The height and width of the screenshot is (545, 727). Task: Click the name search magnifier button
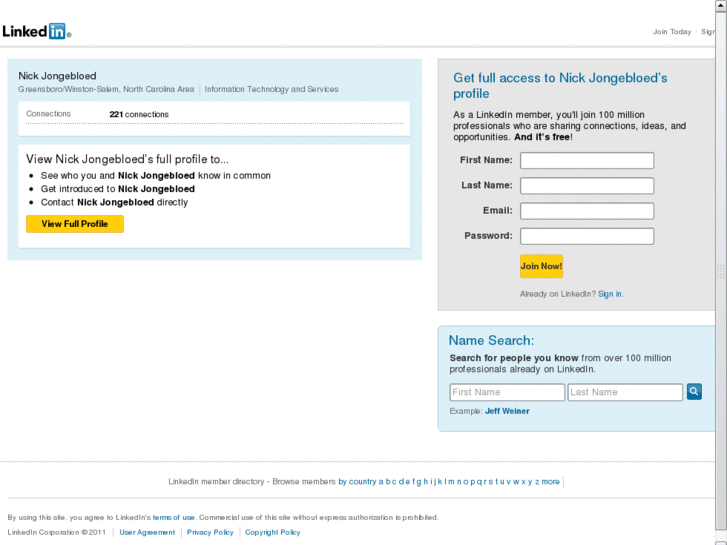pos(694,391)
